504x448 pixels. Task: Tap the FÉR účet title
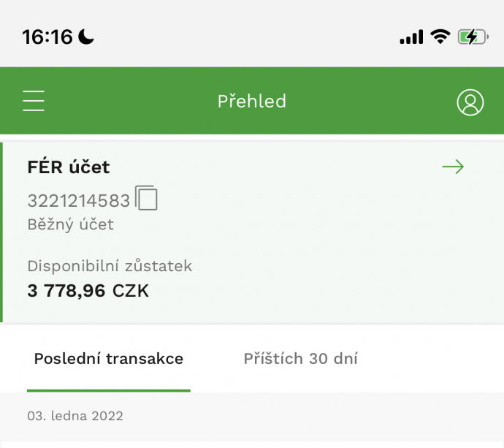tap(69, 167)
